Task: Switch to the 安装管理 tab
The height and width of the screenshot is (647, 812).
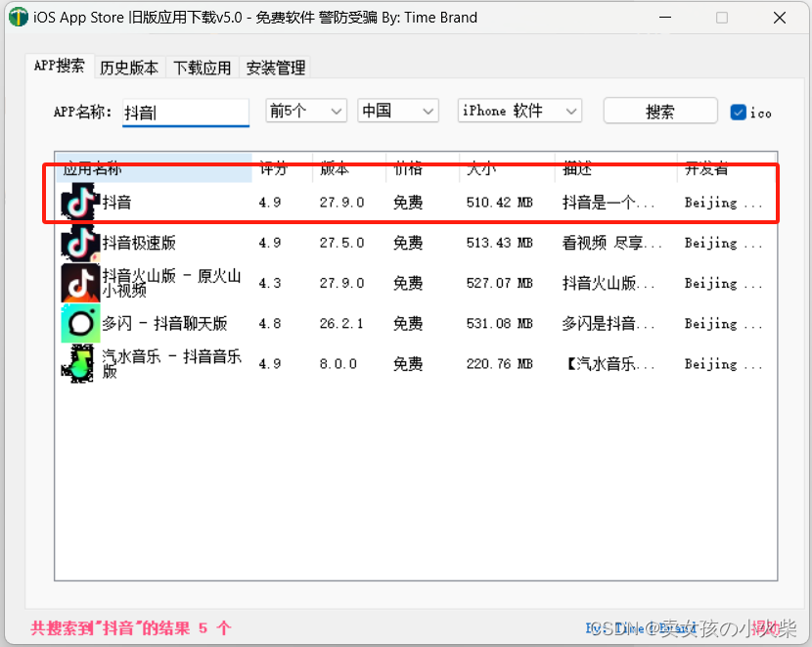Action: [x=276, y=68]
